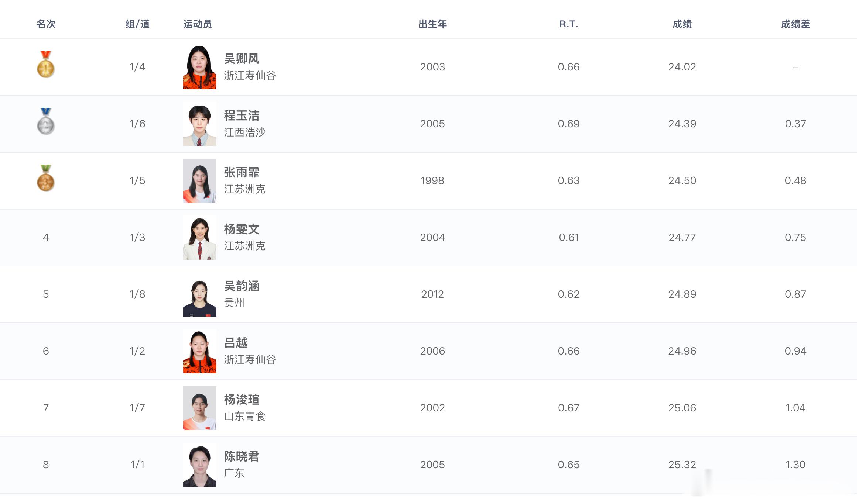Click lane value 1/1
The height and width of the screenshot is (504, 859).
[x=137, y=465]
